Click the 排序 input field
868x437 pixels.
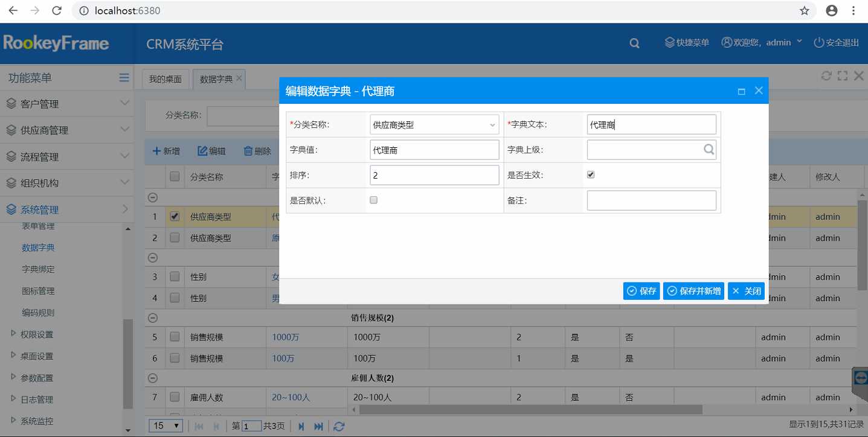(x=434, y=175)
